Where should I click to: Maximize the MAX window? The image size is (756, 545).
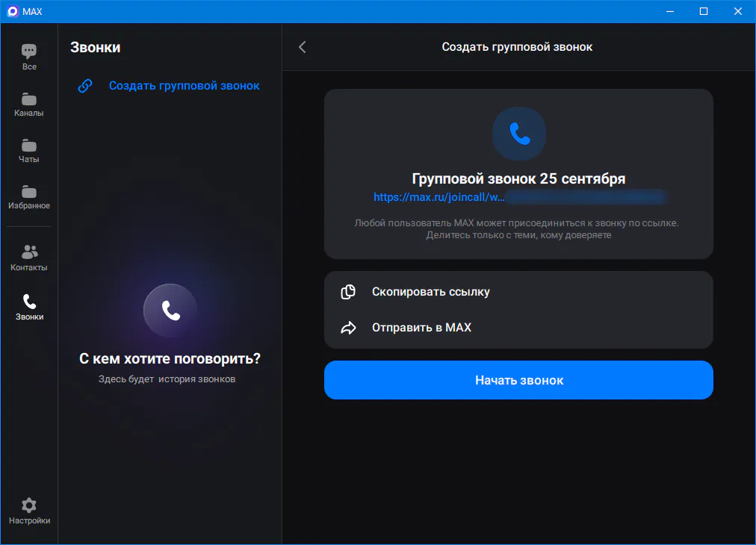(704, 11)
